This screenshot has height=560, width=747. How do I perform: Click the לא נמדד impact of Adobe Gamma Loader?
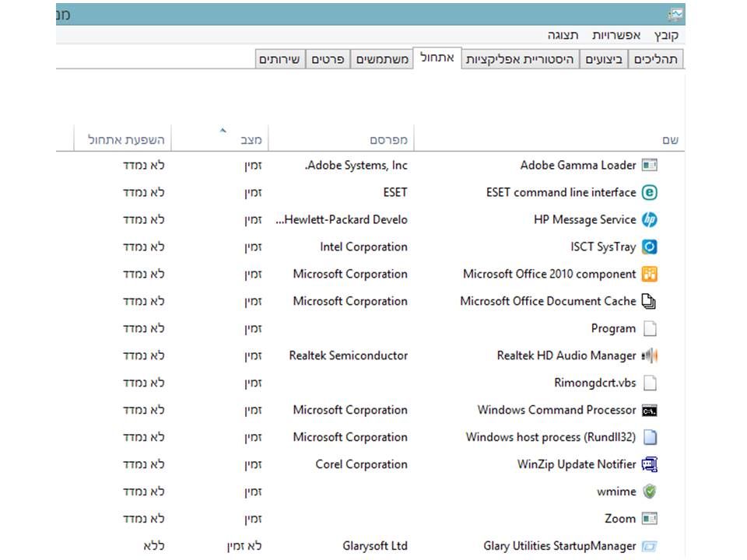[x=144, y=165]
